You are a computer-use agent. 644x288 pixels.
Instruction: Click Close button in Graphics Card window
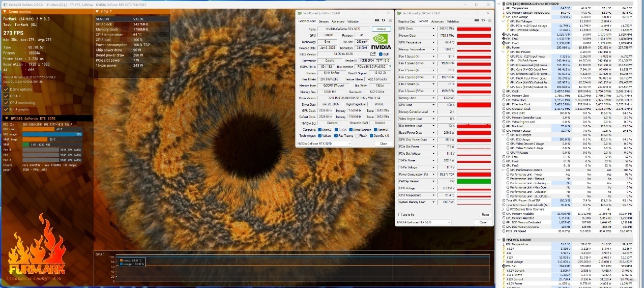[383, 143]
